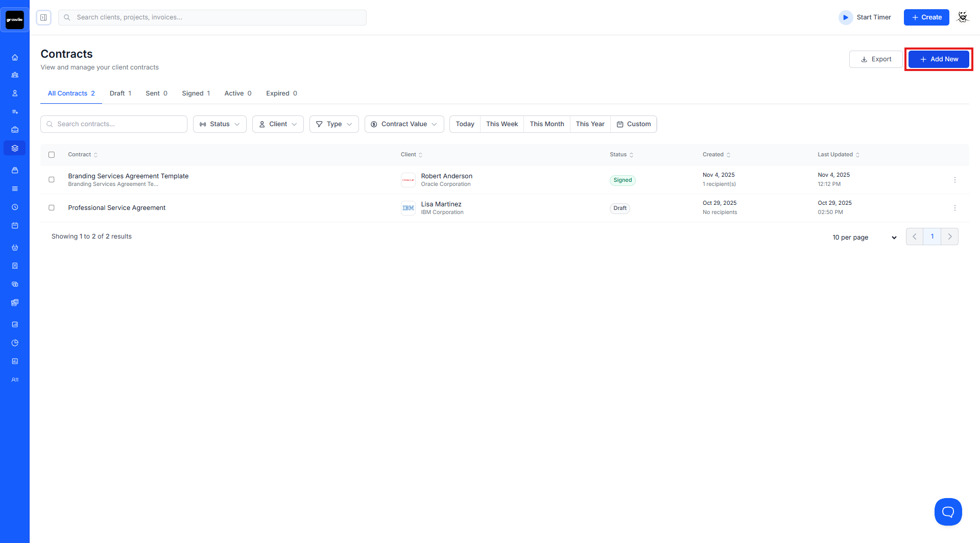Open row actions for Professional Service Agreement
The height and width of the screenshot is (543, 980).
pos(955,208)
